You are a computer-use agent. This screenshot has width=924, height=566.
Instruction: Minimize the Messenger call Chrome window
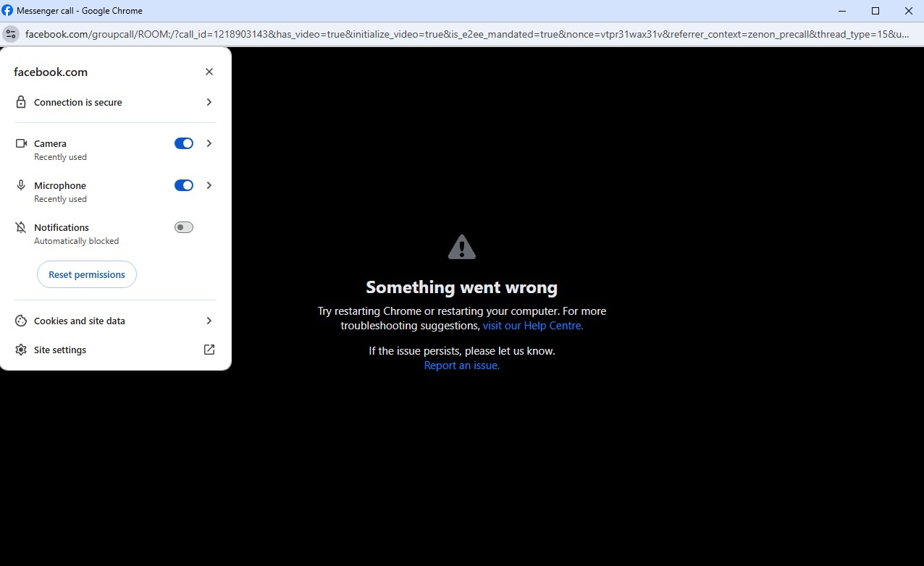842,11
